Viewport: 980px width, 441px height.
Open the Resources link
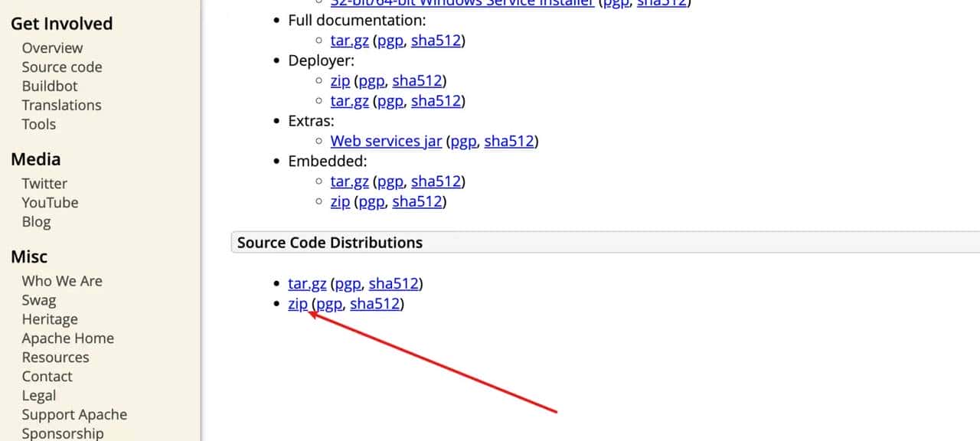[55, 358]
